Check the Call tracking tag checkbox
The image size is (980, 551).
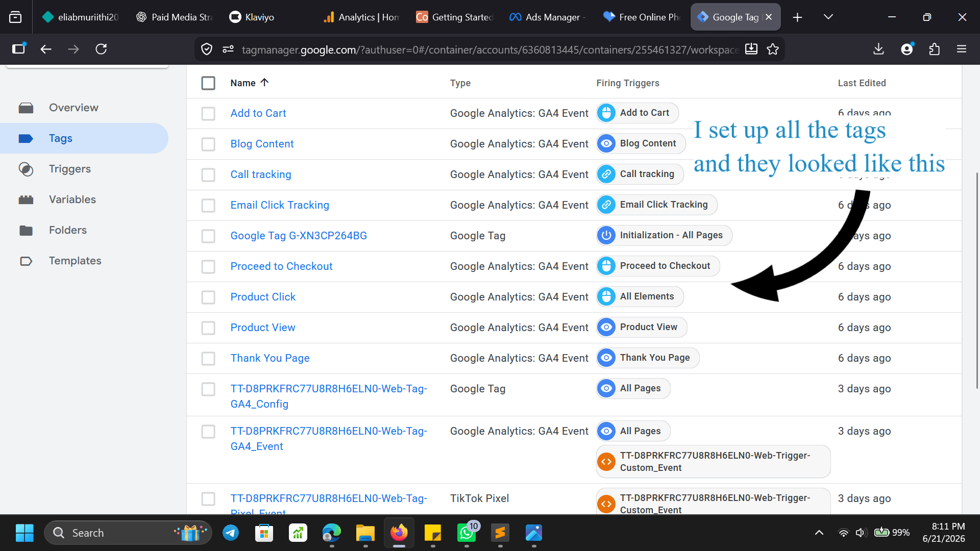(208, 174)
